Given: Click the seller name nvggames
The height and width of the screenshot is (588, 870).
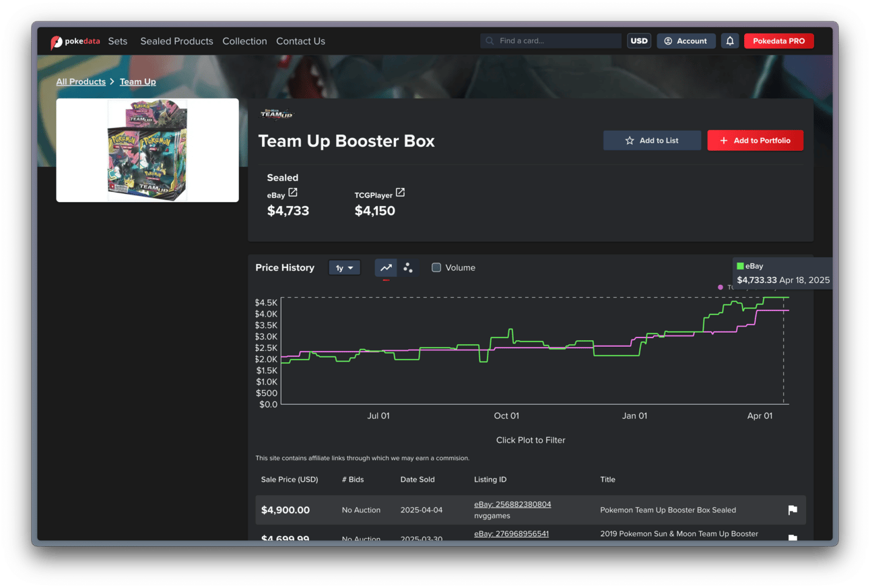Looking at the screenshot, I should [492, 516].
